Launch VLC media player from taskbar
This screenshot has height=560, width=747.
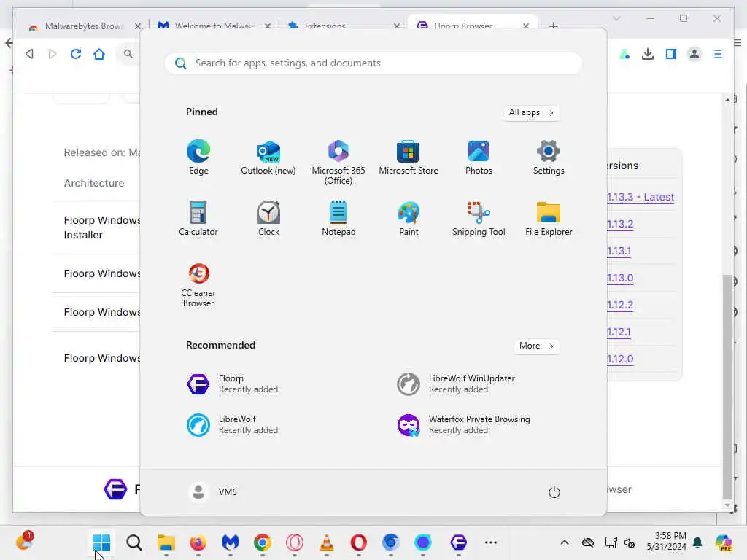[326, 542]
